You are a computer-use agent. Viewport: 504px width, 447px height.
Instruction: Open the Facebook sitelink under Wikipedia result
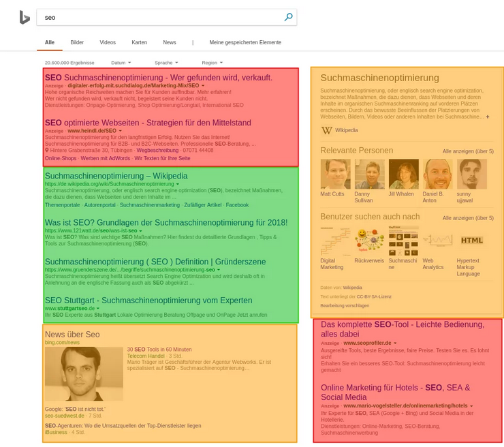(x=237, y=205)
